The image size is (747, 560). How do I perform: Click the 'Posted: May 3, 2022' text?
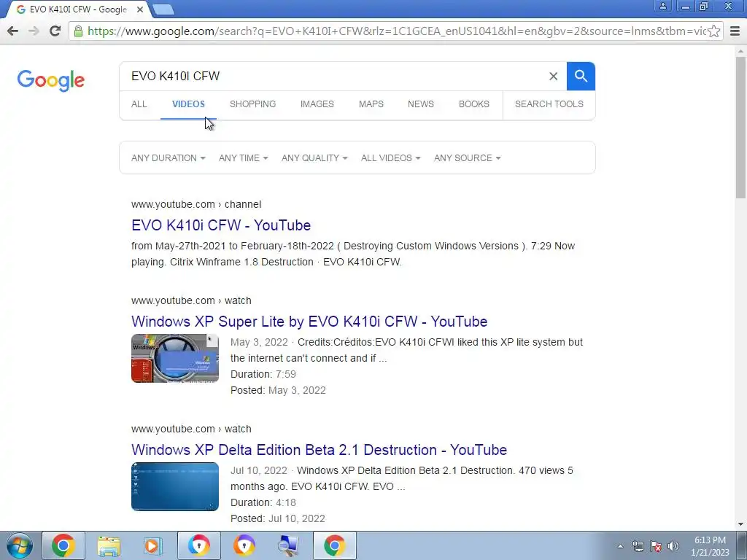click(x=278, y=391)
